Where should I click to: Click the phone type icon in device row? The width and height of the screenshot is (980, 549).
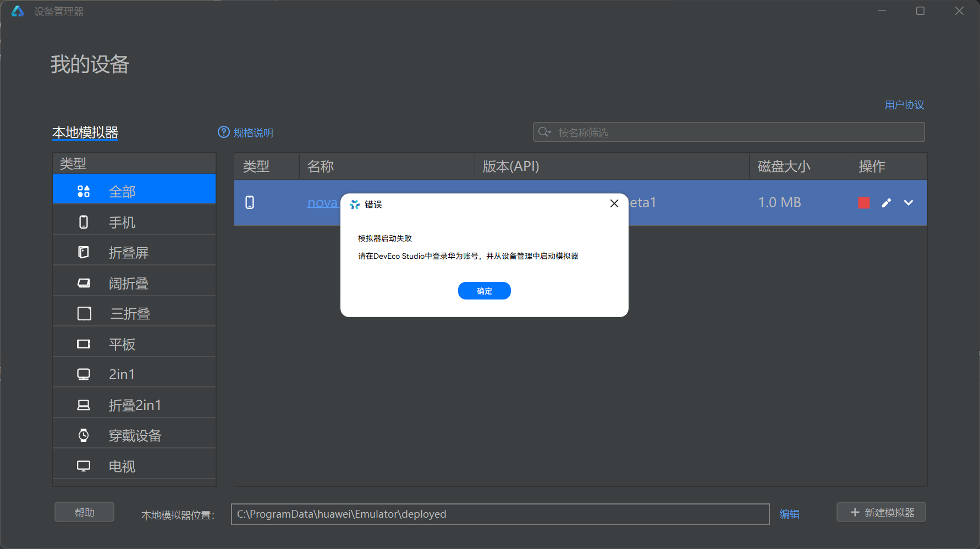pyautogui.click(x=250, y=203)
